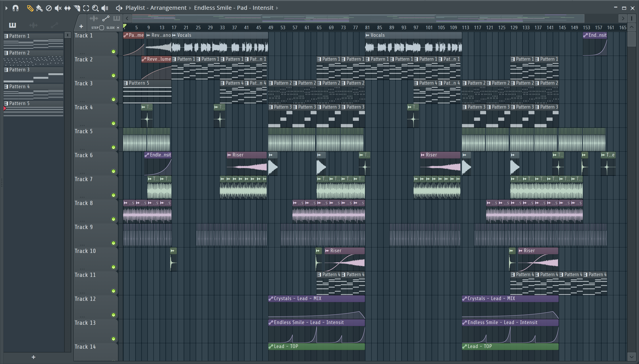Expand the arrow after Endless Smile - Pad - Intensit
Image resolution: width=639 pixels, height=364 pixels.
click(x=277, y=8)
